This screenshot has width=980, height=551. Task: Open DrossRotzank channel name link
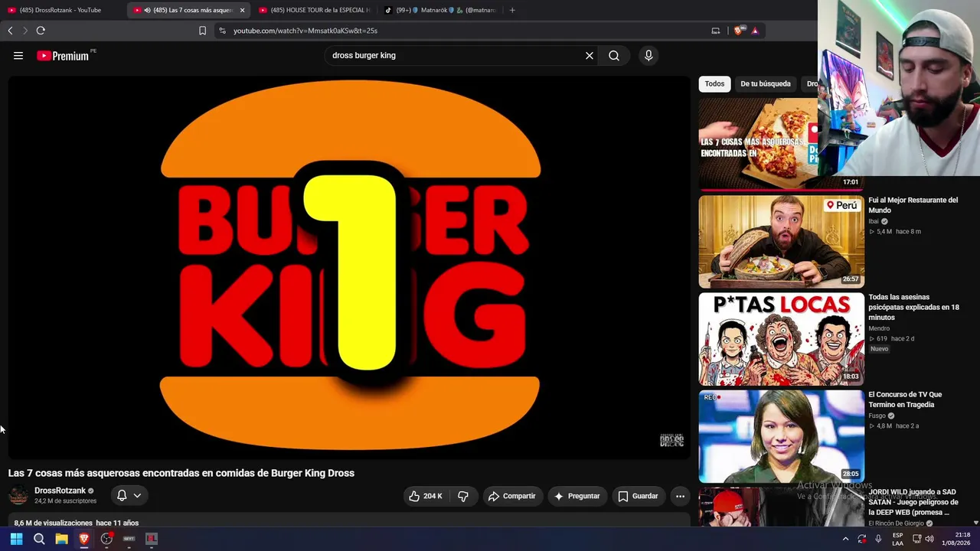(x=60, y=491)
